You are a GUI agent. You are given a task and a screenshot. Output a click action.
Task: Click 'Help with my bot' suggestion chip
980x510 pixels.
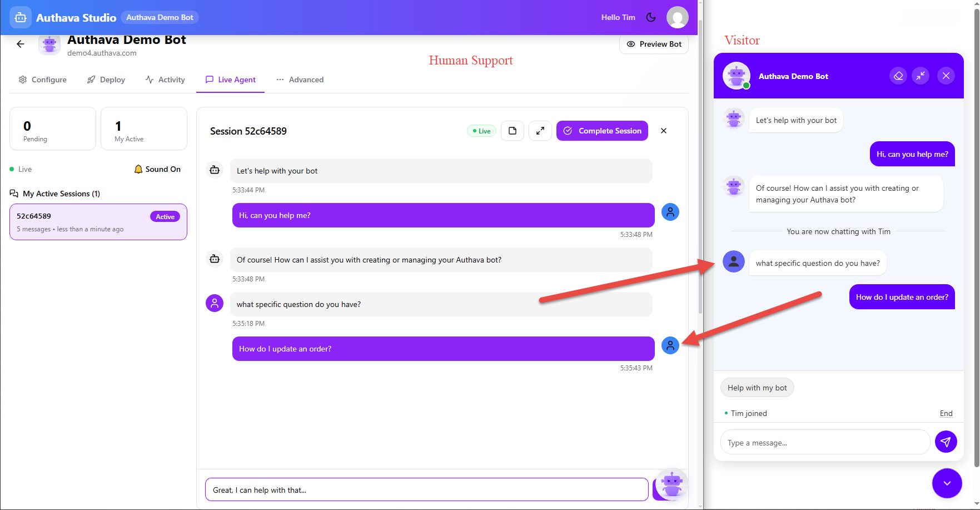pyautogui.click(x=757, y=388)
